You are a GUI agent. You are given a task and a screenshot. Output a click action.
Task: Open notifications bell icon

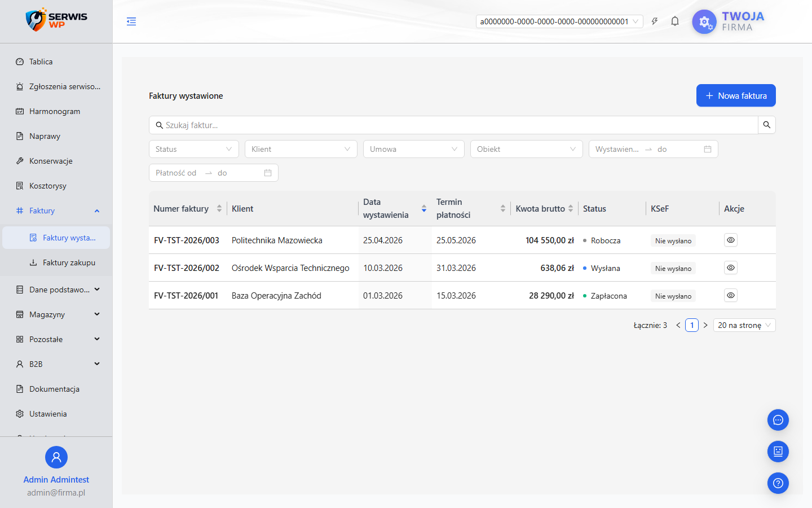click(675, 21)
